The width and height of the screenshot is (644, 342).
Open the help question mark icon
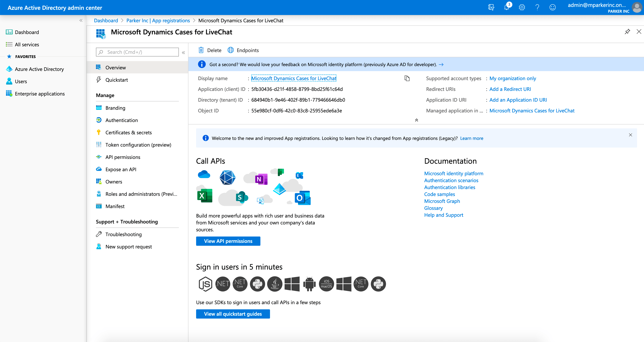click(x=537, y=7)
